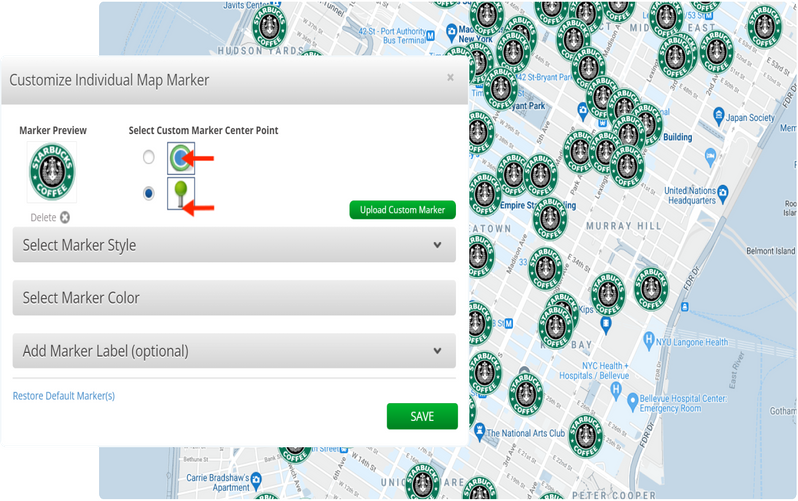Click the Delete marker X icon
The width and height of the screenshot is (798, 501).
(65, 217)
